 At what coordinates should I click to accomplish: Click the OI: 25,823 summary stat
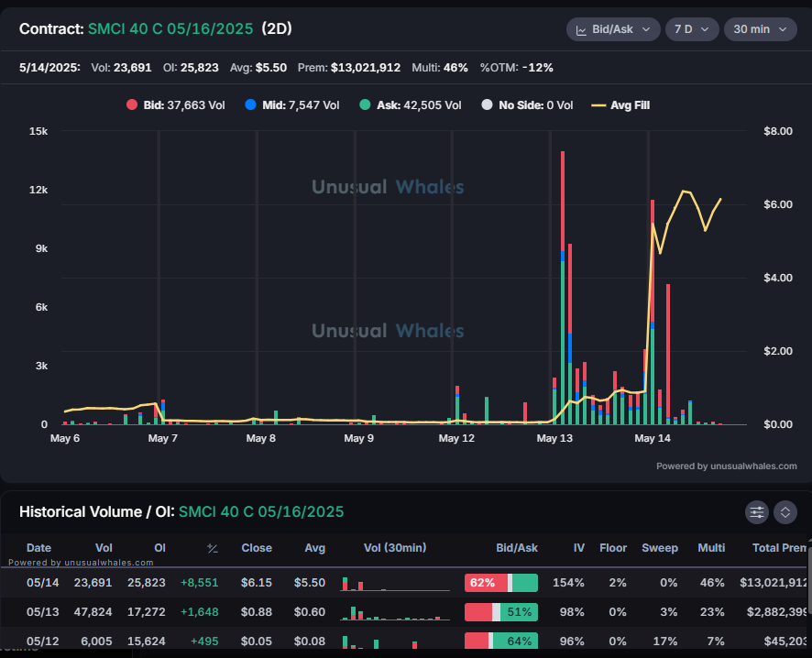pyautogui.click(x=191, y=68)
